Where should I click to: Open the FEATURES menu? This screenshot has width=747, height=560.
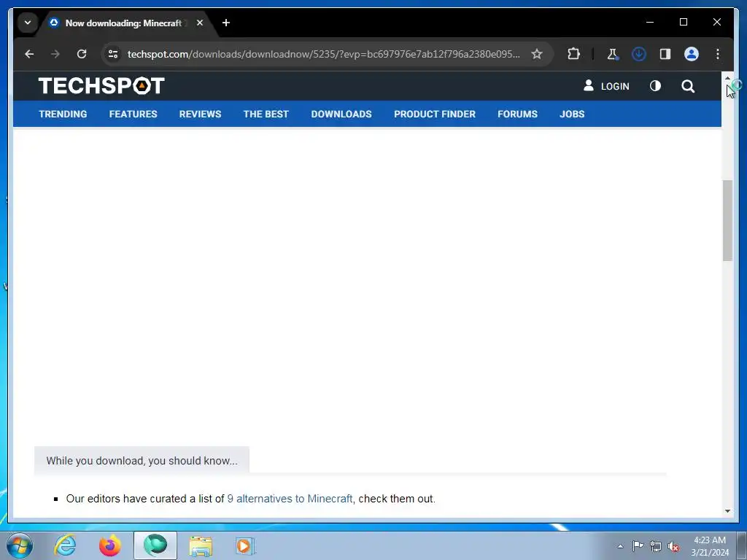pyautogui.click(x=133, y=114)
